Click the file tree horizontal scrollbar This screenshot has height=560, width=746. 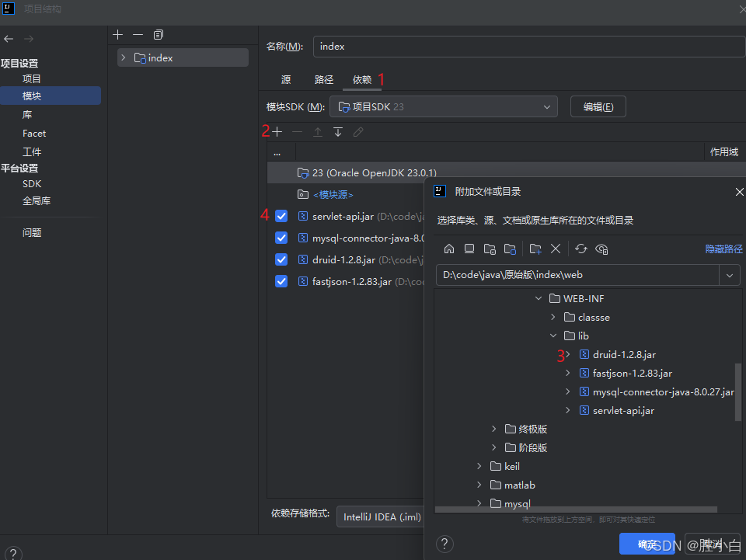576,510
